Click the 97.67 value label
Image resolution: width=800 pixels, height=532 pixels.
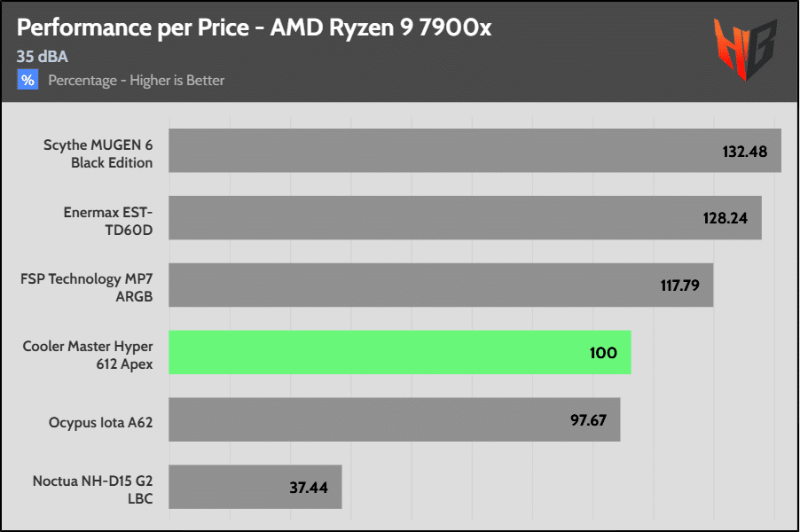588,420
